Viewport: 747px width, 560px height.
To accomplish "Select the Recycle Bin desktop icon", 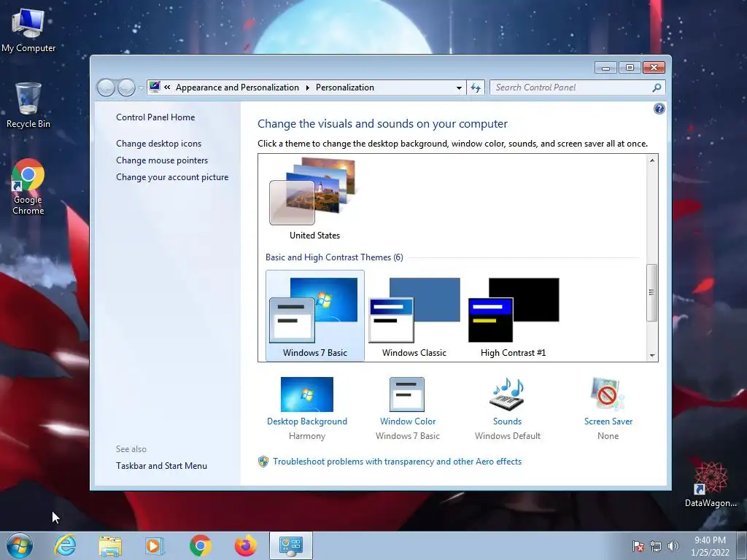I will (x=28, y=105).
